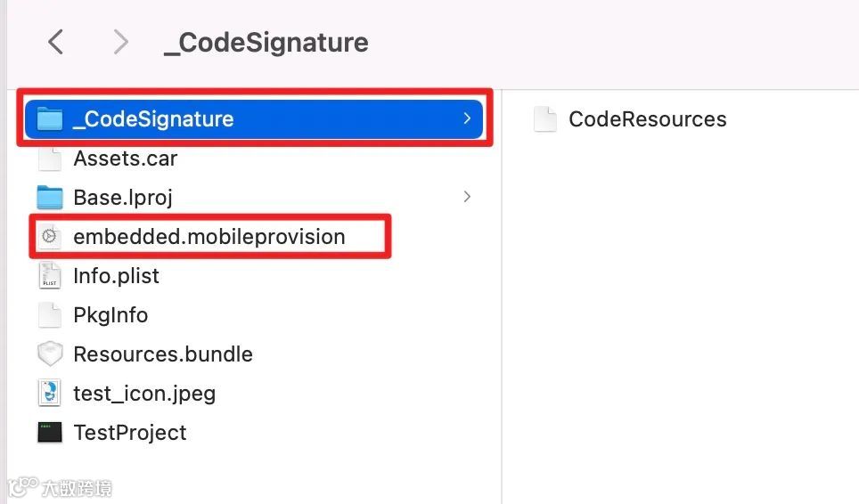
Task: Click the CodeResources file icon
Action: click(544, 119)
